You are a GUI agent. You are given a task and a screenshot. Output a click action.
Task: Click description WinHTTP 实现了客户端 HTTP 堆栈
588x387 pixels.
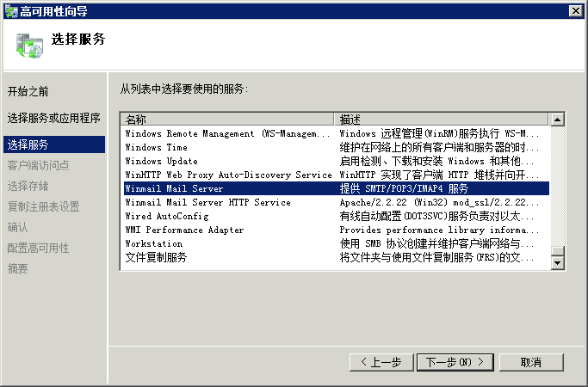click(x=439, y=175)
